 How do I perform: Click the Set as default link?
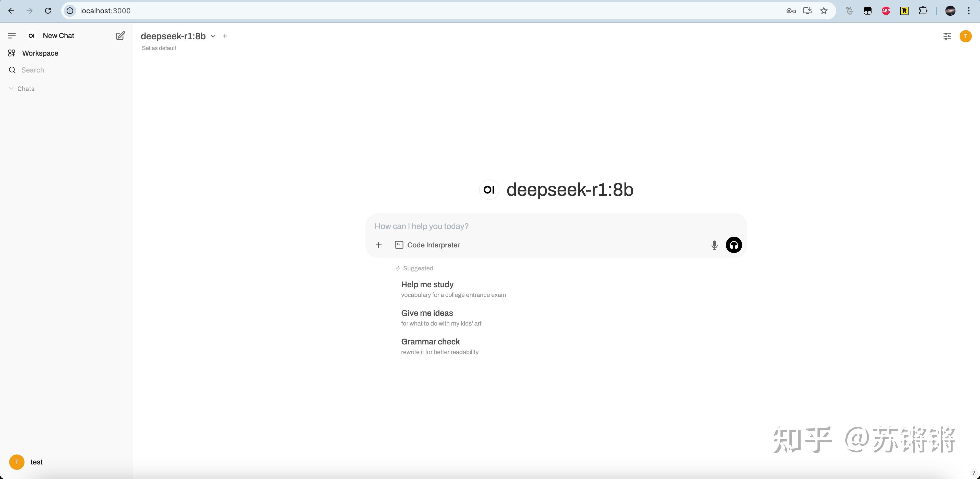[x=159, y=48]
